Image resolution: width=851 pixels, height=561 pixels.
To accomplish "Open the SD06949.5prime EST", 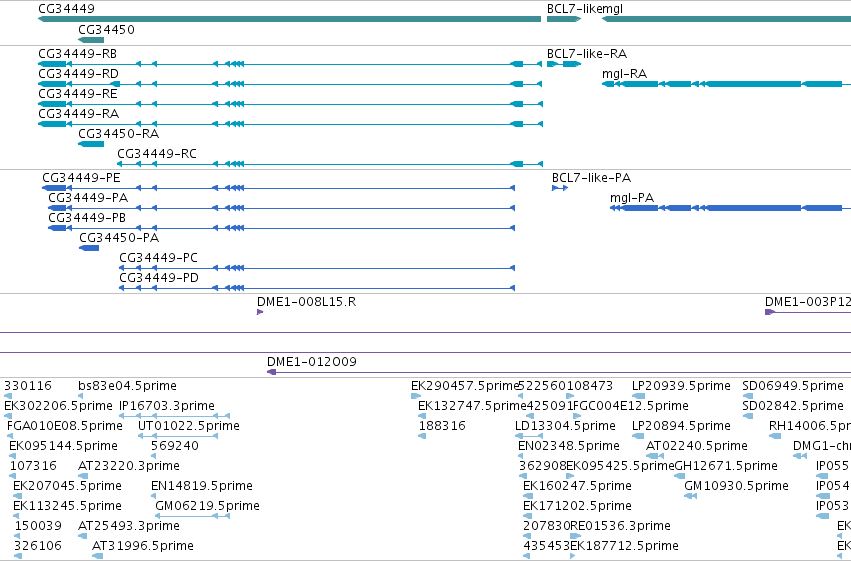I will coord(793,386).
